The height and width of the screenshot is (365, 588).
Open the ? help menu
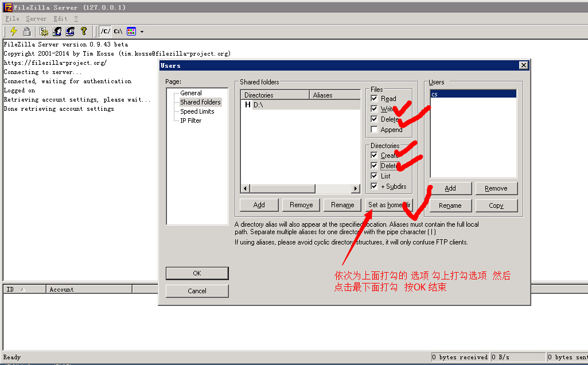click(76, 19)
